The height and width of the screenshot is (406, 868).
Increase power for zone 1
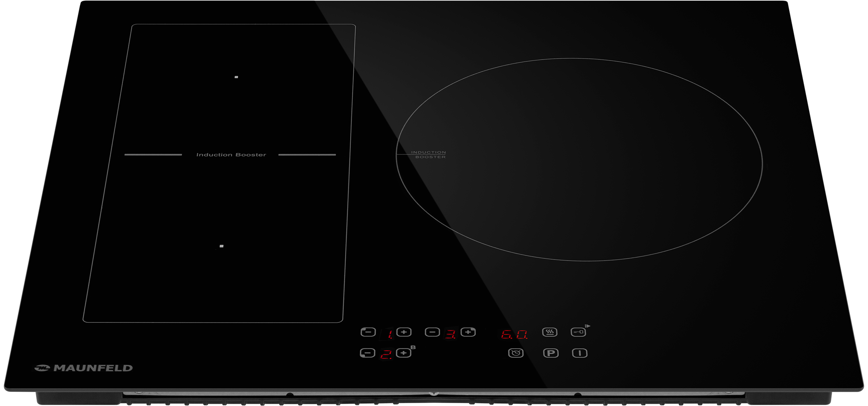(404, 332)
